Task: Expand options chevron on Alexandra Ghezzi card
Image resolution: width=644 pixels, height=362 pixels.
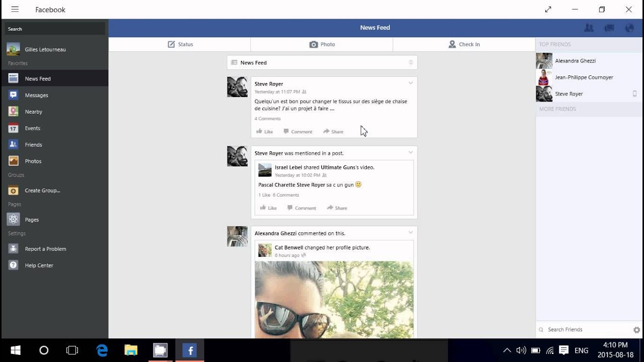Action: 411,232
